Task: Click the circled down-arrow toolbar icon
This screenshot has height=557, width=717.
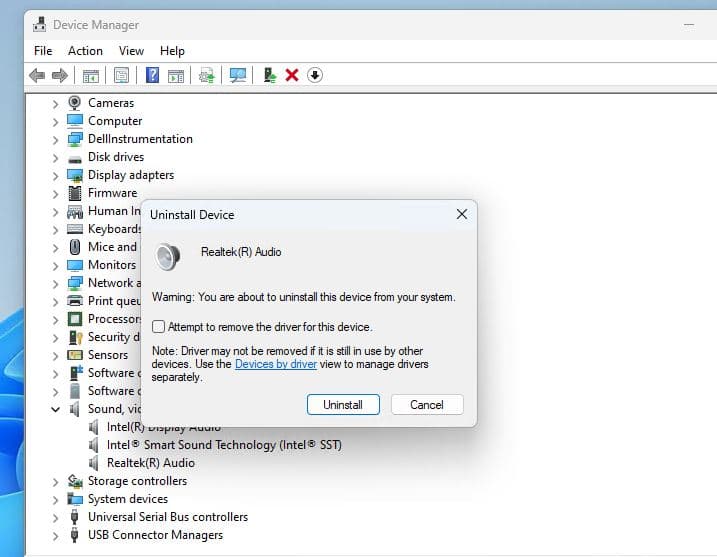Action: click(315, 75)
